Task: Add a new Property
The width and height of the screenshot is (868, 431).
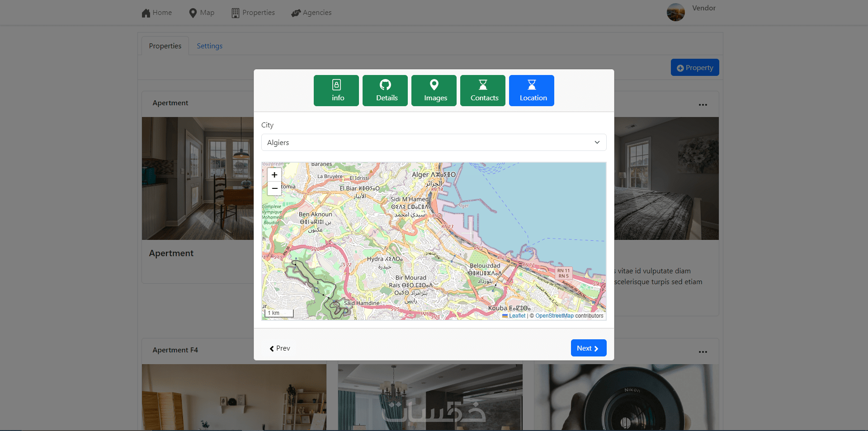Action: [x=695, y=68]
